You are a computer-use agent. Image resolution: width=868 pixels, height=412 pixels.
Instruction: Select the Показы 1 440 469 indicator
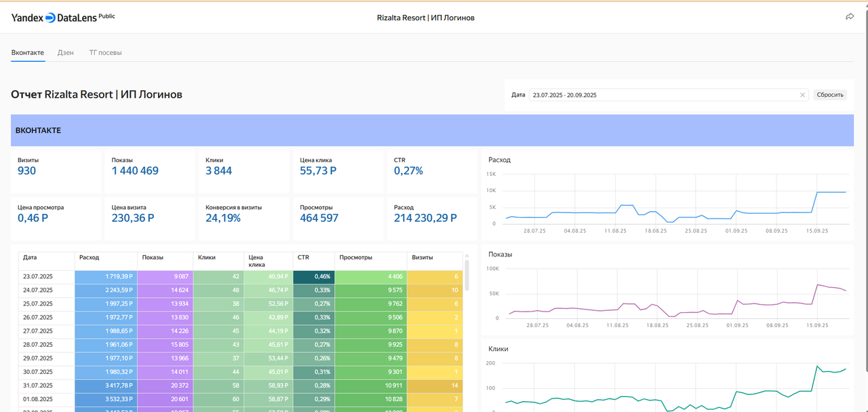[150, 171]
